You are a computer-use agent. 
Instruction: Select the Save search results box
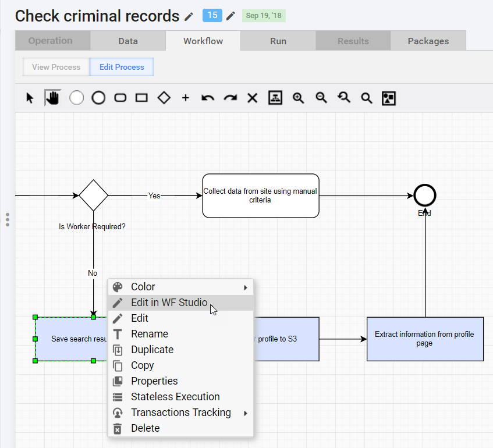tap(72, 339)
